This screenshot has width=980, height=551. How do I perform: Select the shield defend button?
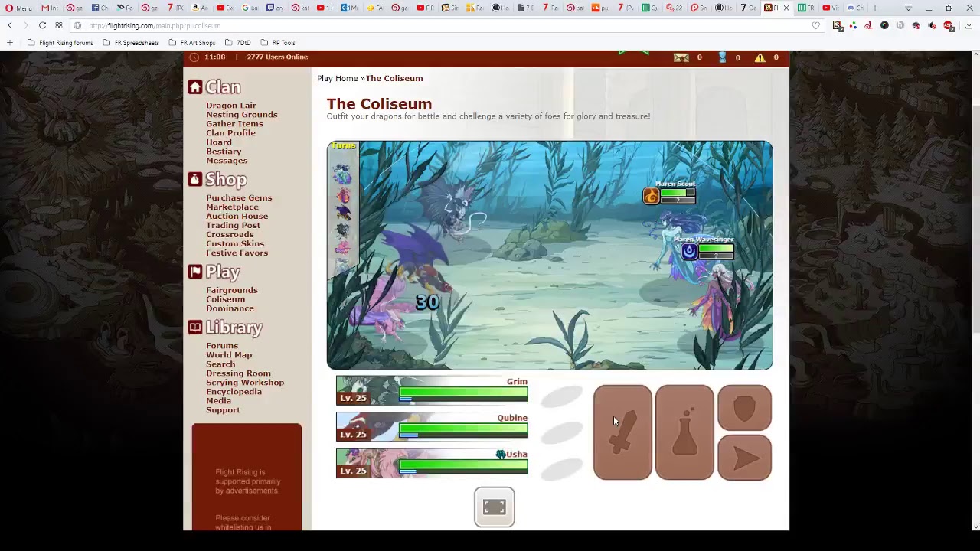pyautogui.click(x=744, y=408)
